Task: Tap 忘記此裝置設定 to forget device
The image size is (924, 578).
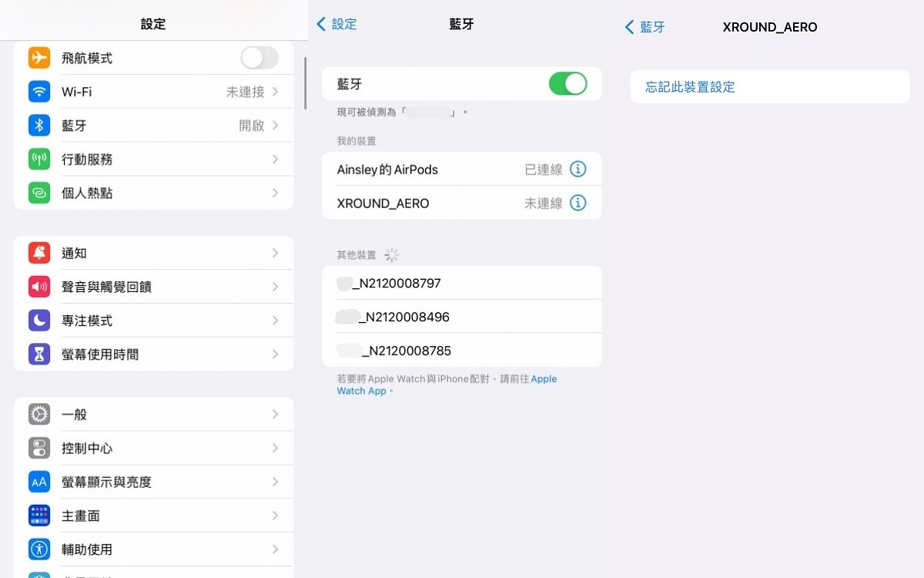Action: coord(690,87)
